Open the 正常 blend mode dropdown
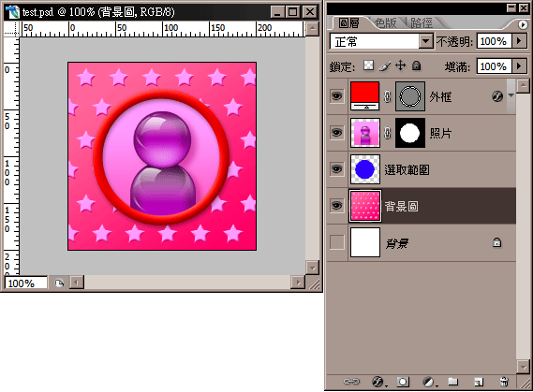Image resolution: width=533 pixels, height=392 pixels. 425,41
